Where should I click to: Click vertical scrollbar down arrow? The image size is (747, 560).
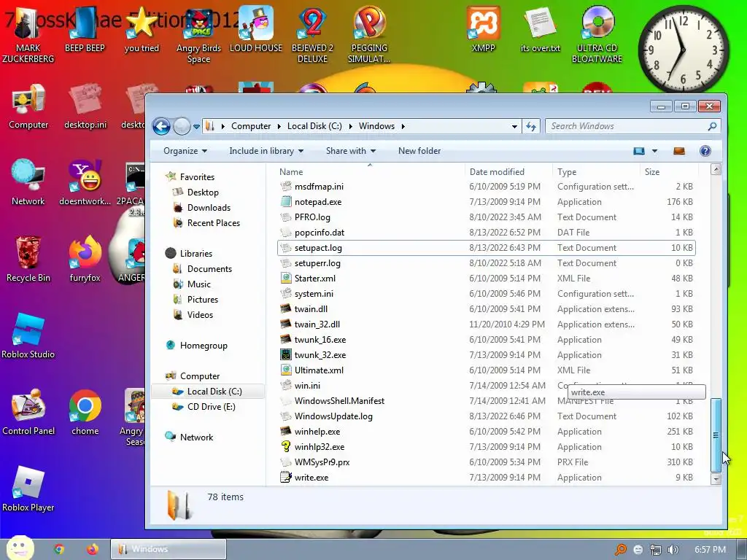point(716,480)
